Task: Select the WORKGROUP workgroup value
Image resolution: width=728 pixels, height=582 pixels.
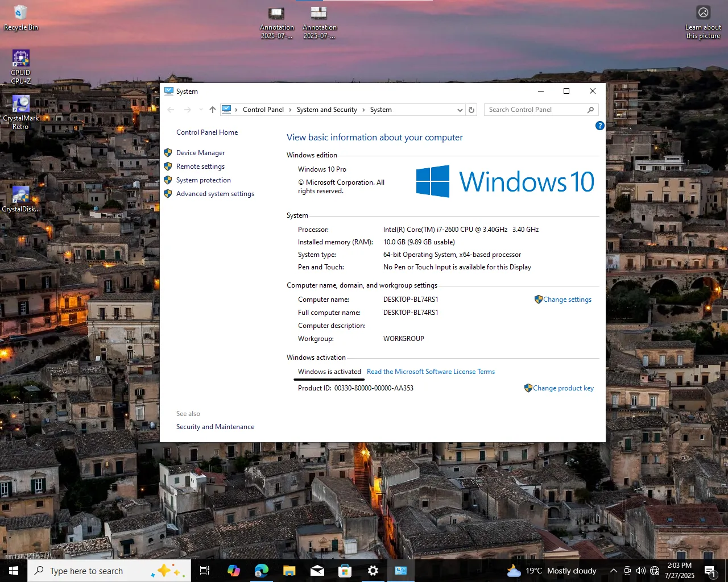Action: (403, 339)
